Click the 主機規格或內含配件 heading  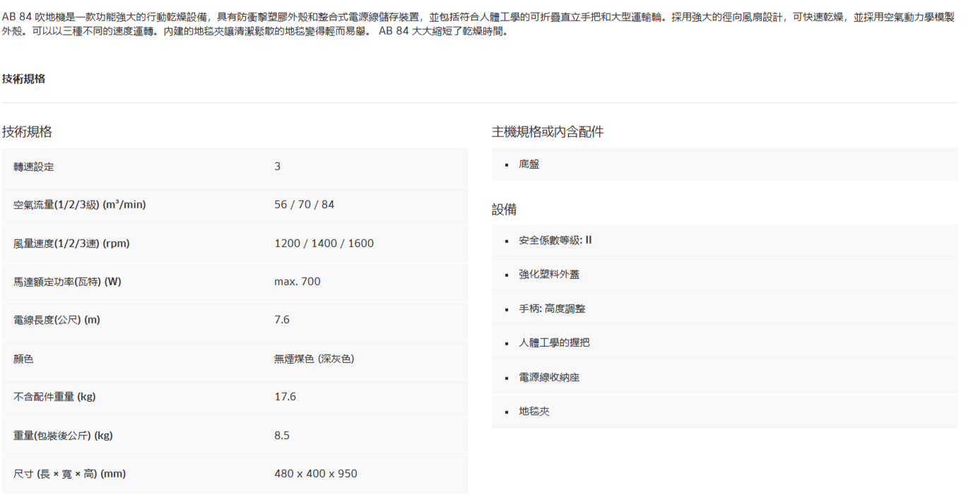(548, 132)
